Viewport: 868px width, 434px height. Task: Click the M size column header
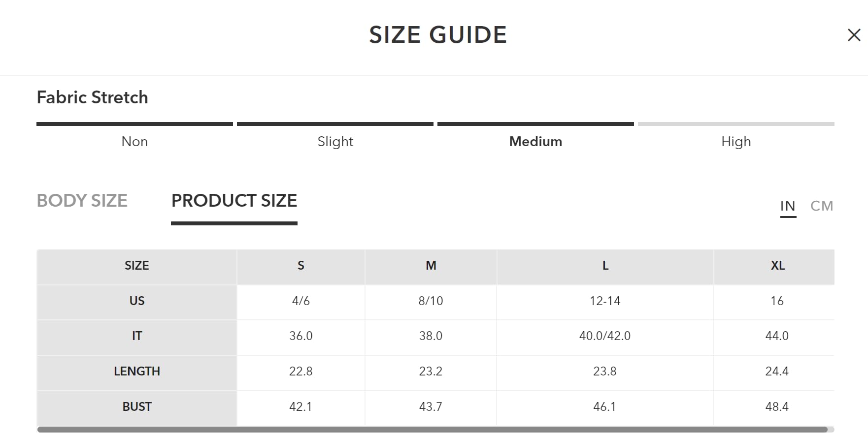[431, 266]
